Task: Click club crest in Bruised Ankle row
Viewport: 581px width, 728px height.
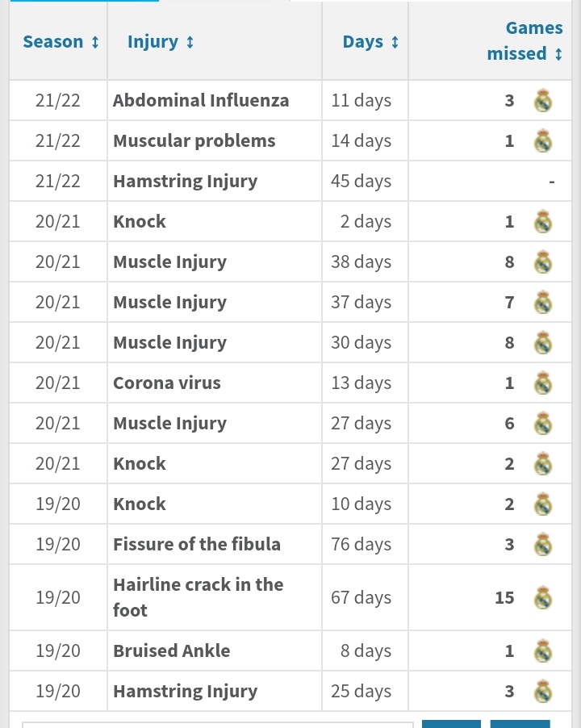Action: pos(543,651)
